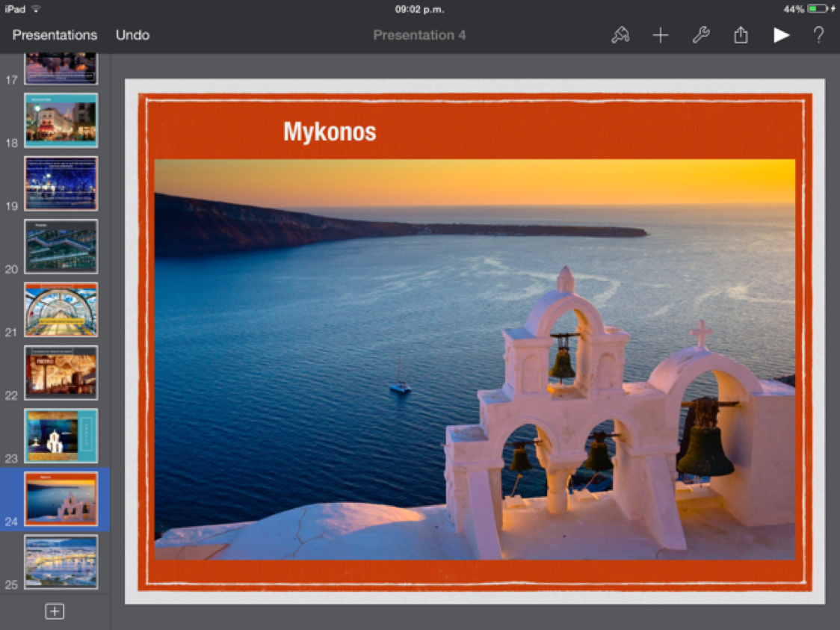Viewport: 840px width, 630px height.
Task: Select slide 23 thumbnail
Action: pos(61,436)
